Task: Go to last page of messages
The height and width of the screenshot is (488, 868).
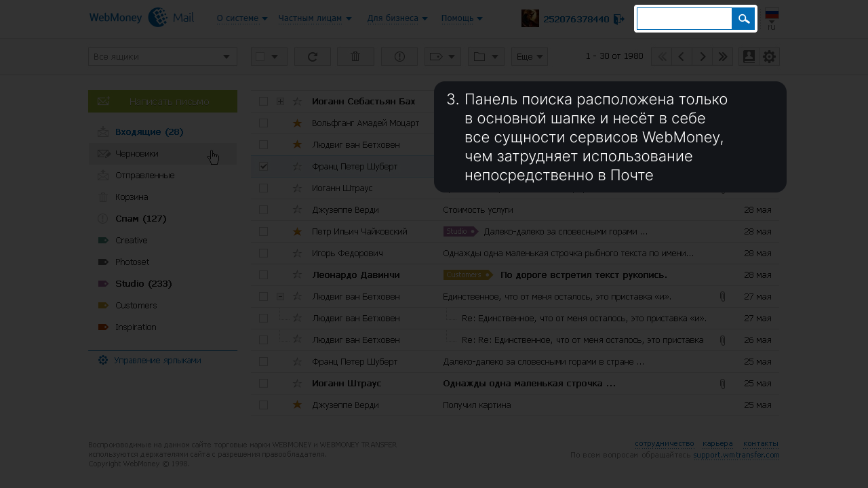Action: (x=723, y=57)
